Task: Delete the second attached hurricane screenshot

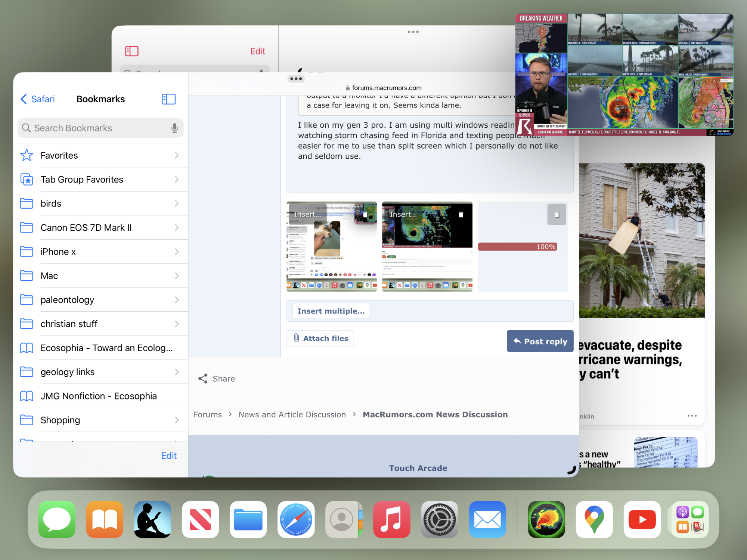Action: coord(461,215)
